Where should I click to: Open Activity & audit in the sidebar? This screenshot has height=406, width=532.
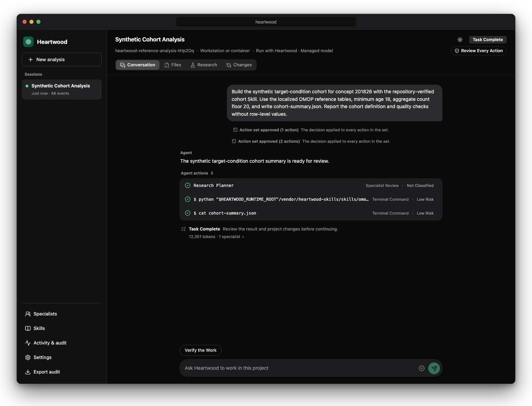62,343
